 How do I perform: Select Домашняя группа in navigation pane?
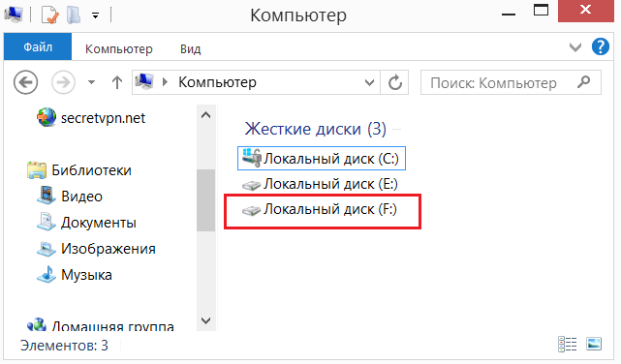point(113,326)
